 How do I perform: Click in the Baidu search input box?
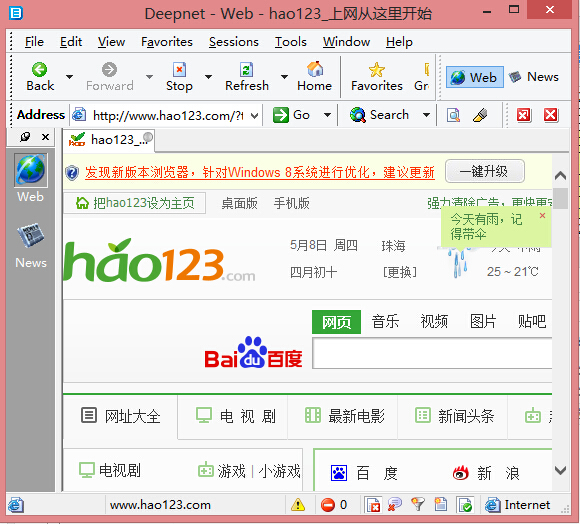pos(432,353)
